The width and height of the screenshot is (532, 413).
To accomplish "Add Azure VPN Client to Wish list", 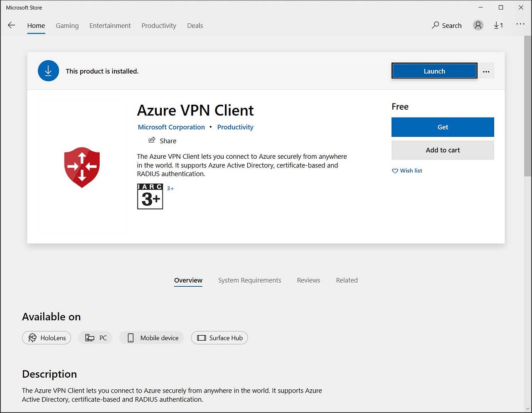I will pos(406,170).
